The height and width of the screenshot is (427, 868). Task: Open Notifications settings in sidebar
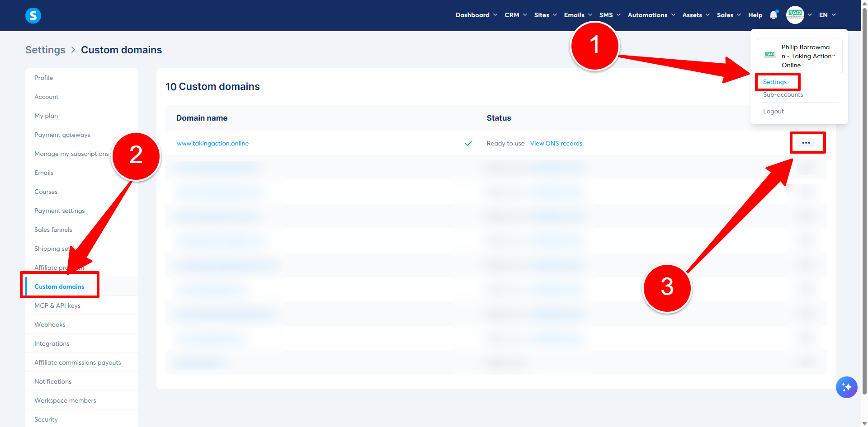pos(82,381)
